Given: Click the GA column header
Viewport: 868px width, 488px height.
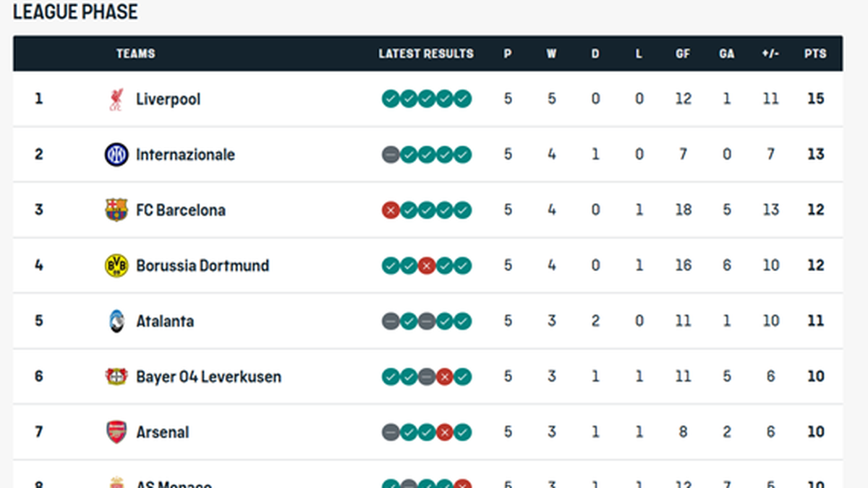Looking at the screenshot, I should pyautogui.click(x=727, y=53).
